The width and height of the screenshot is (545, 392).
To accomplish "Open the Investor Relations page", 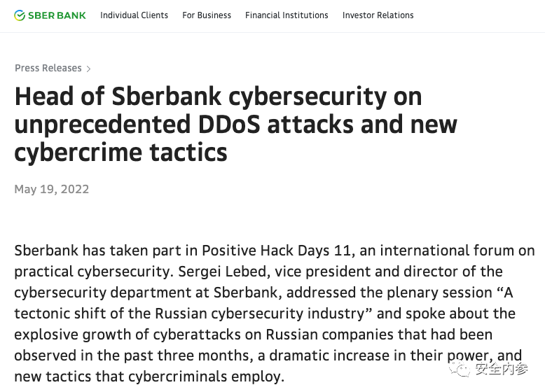I will tap(378, 15).
